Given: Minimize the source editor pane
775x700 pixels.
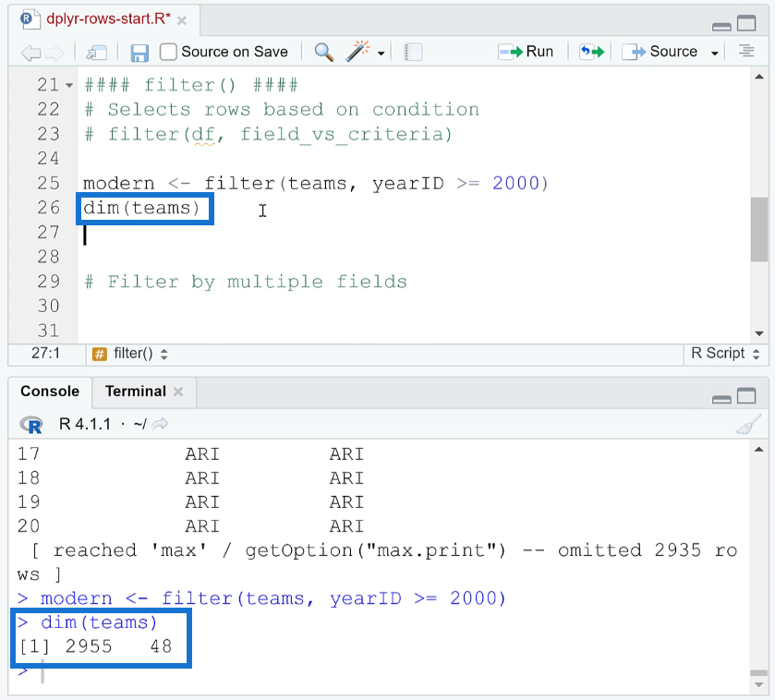Looking at the screenshot, I should [x=721, y=26].
